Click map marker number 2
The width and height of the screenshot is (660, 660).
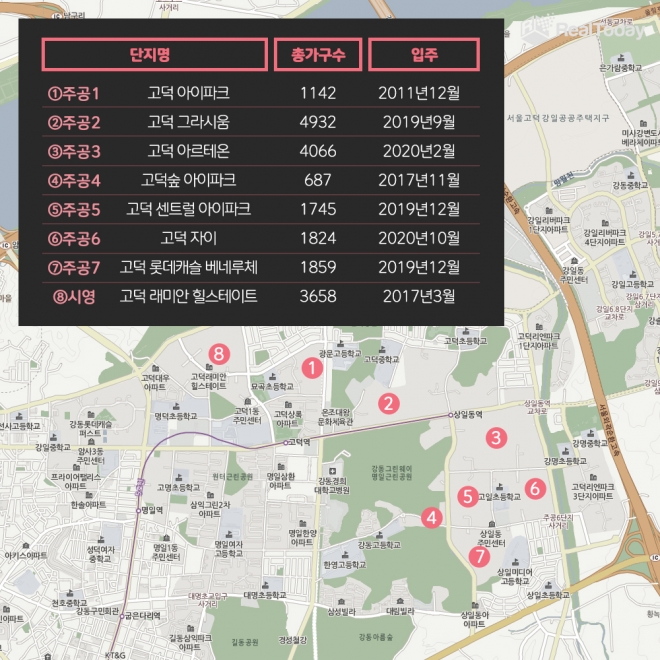pos(389,404)
